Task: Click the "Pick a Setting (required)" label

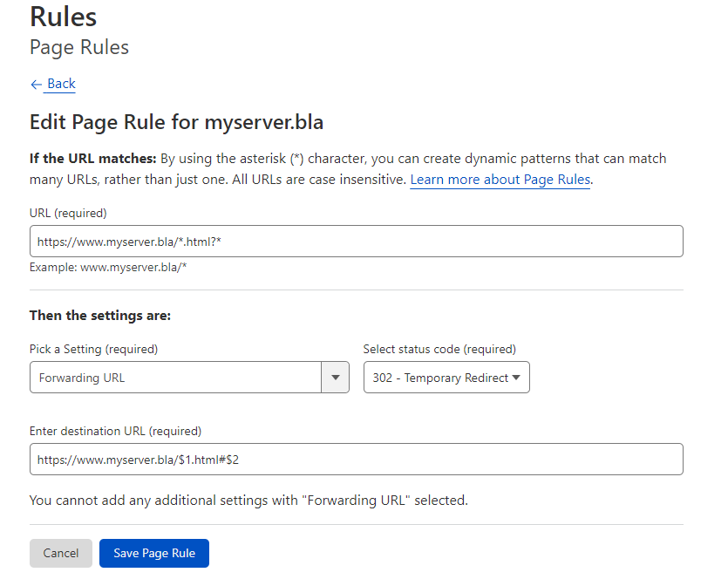Action: click(93, 349)
